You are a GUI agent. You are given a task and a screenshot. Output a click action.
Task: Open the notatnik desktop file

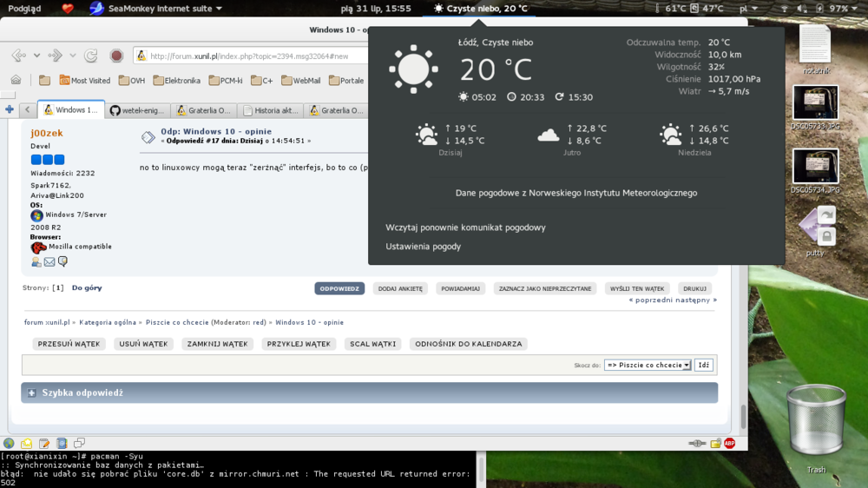(816, 49)
